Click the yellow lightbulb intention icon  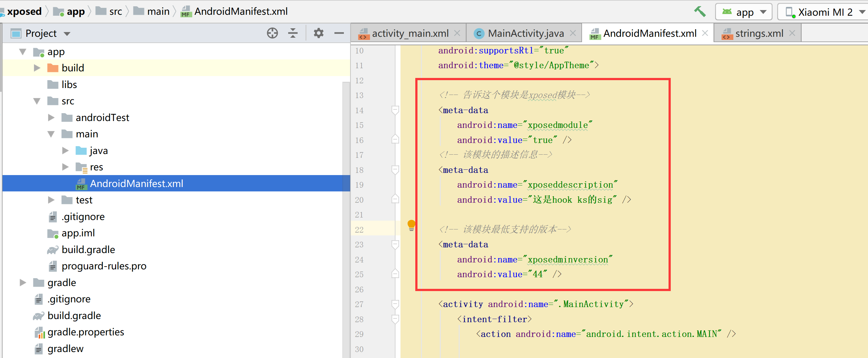pyautogui.click(x=411, y=224)
